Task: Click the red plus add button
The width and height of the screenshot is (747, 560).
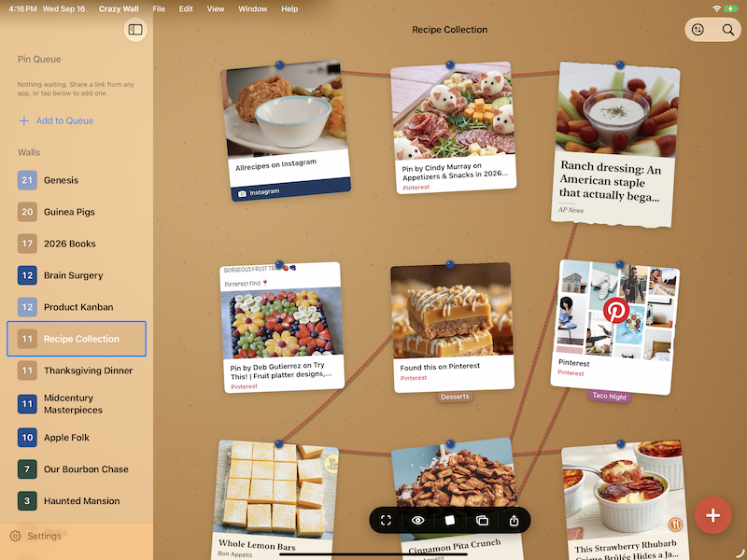Action: [712, 515]
